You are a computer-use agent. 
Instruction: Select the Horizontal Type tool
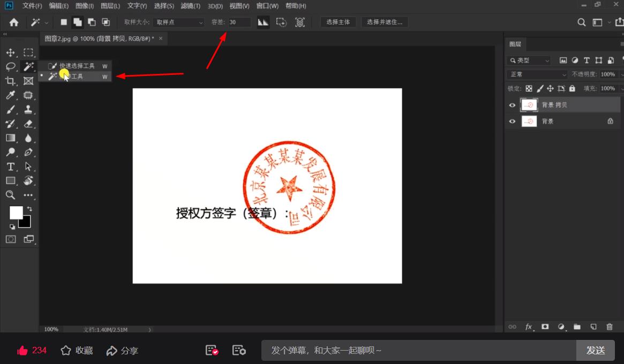tap(11, 166)
